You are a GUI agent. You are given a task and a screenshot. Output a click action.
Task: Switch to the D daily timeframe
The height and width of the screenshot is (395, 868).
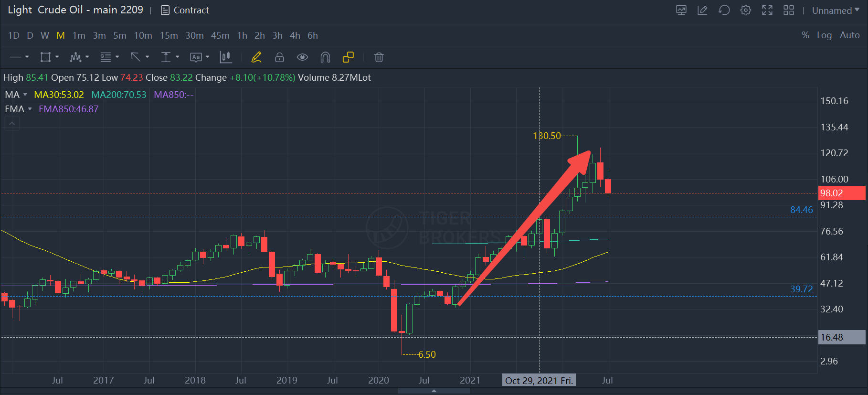point(30,35)
